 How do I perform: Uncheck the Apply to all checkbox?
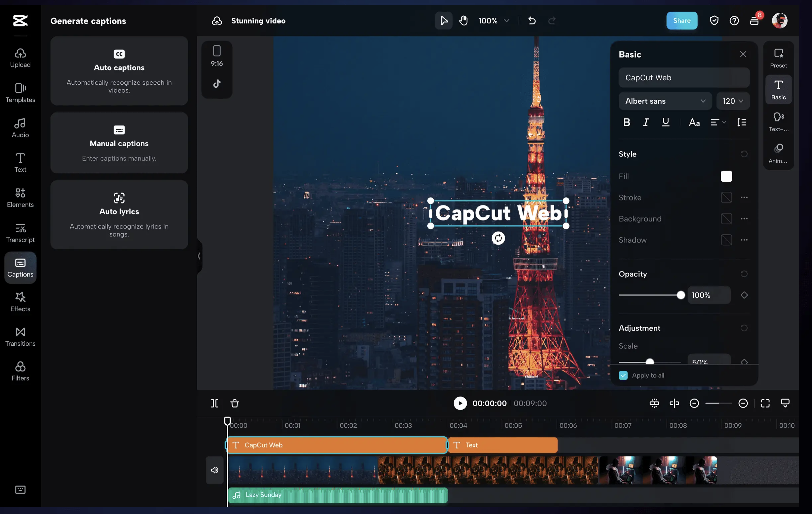point(623,375)
